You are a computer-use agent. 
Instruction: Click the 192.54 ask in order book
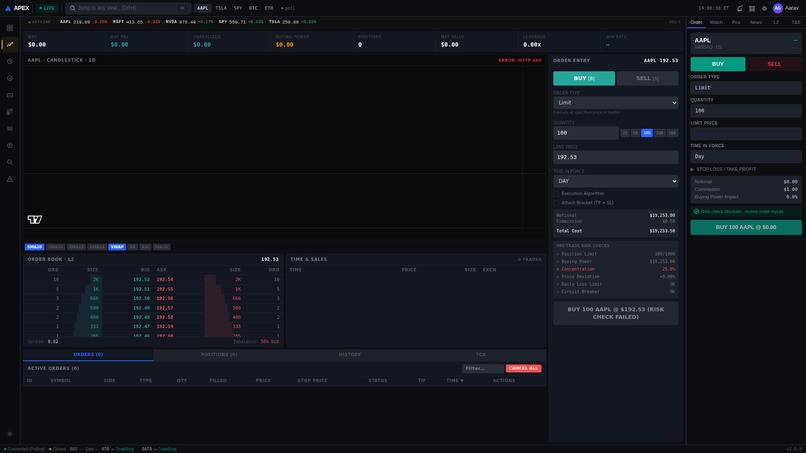pos(164,280)
